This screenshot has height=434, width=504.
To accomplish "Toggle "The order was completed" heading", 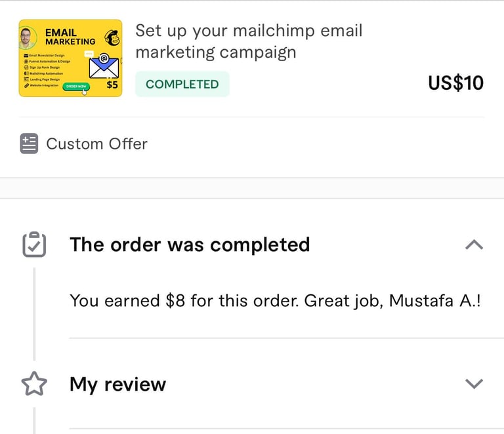I will (190, 245).
